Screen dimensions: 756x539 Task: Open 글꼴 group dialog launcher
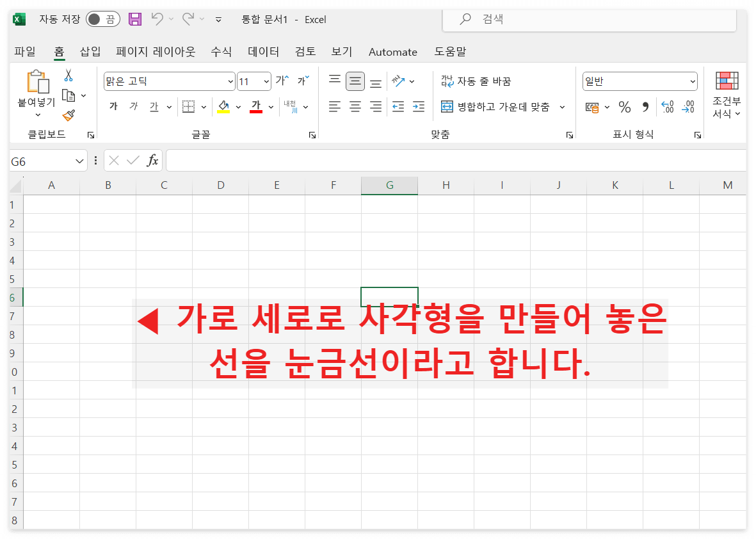pyautogui.click(x=312, y=135)
